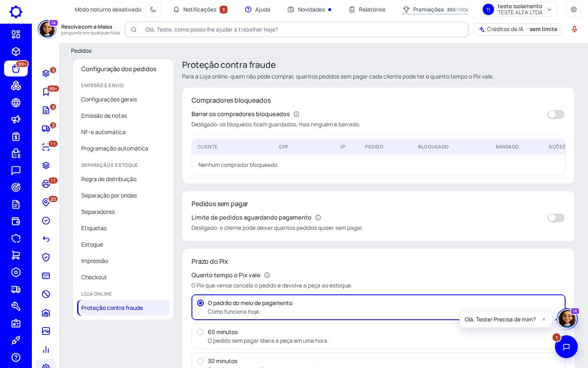Open delivery truck icon in blue sidebar
The width and height of the screenshot is (588, 368).
(x=16, y=289)
